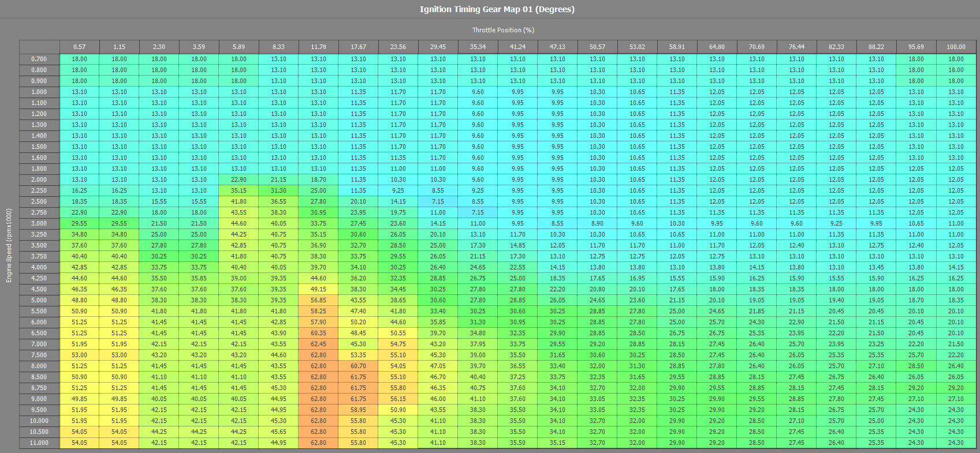Select the 76.44 throttle position column header
This screenshot has width=980, height=453.
click(x=797, y=47)
